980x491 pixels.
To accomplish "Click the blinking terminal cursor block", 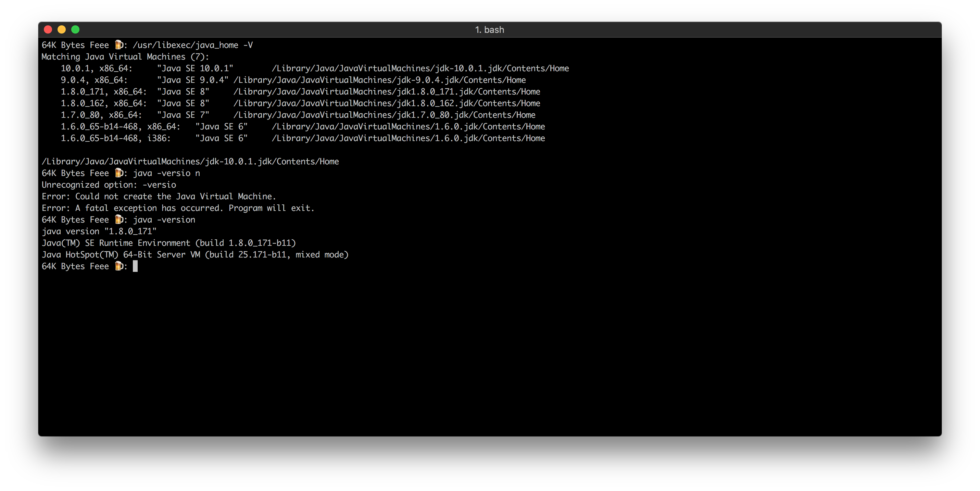I will point(135,266).
